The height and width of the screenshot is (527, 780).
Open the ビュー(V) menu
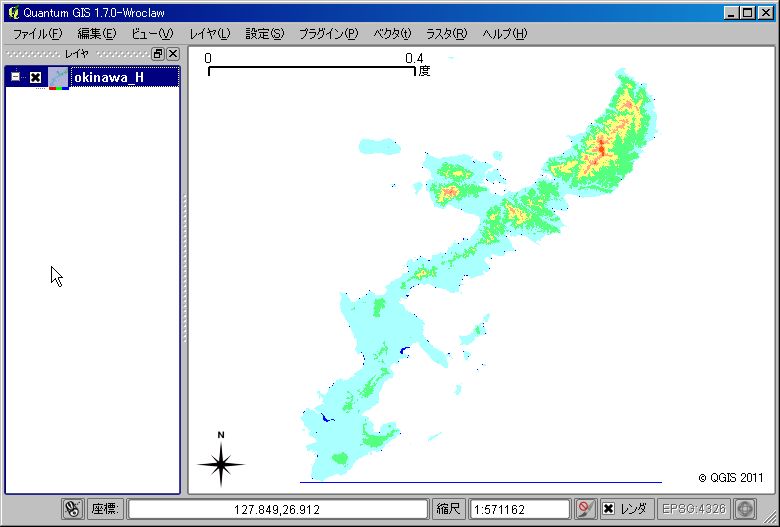[x=152, y=33]
